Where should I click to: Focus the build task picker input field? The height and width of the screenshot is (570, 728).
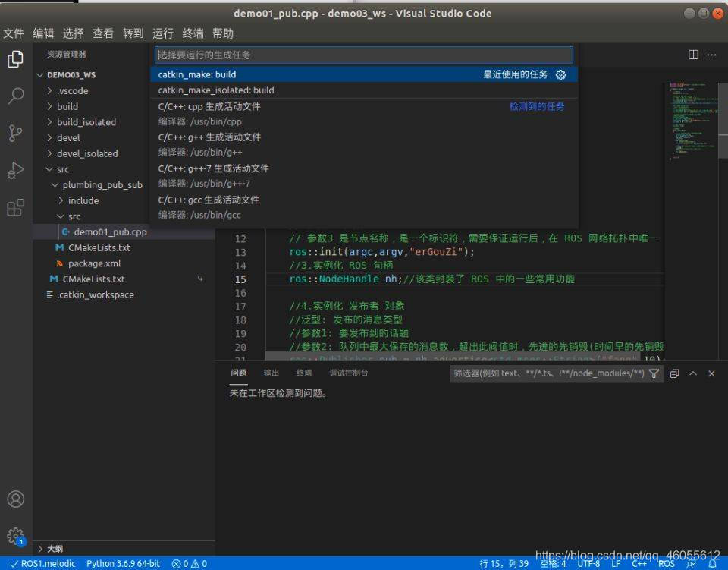[x=364, y=55]
